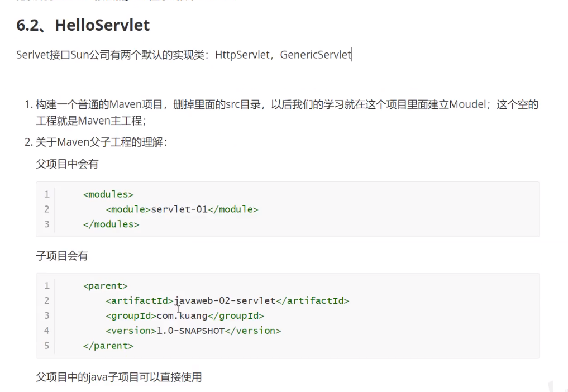Click the "<parent>" opening tag line
The height and width of the screenshot is (392, 568).
click(x=106, y=286)
